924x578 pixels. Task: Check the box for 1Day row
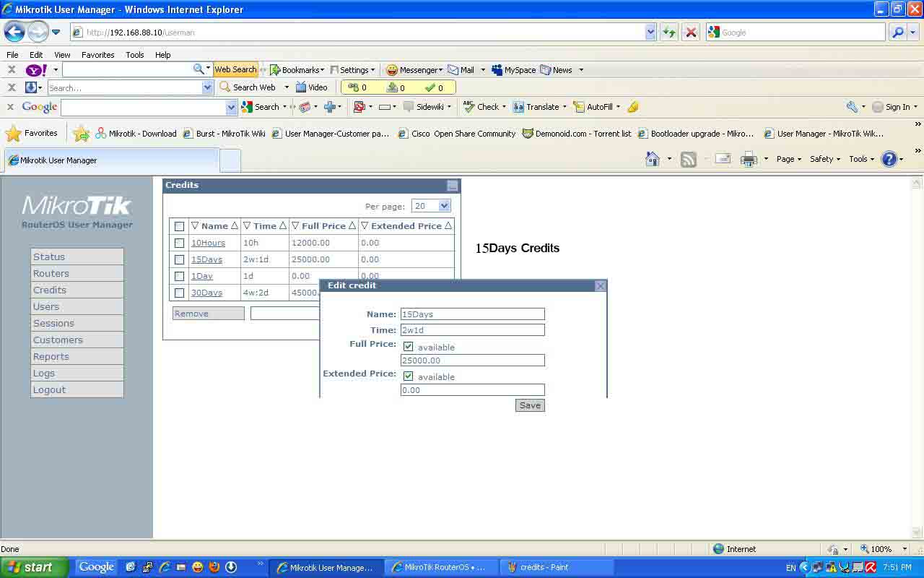click(179, 276)
